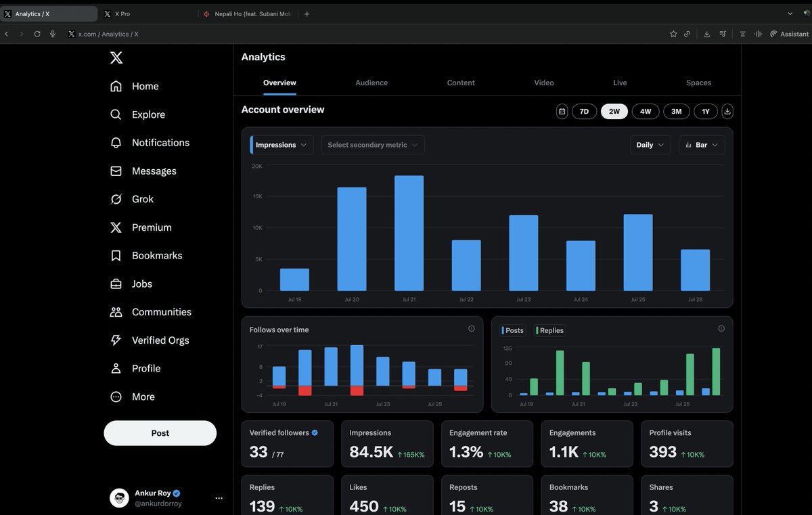Switch to the Content tab

tap(461, 83)
